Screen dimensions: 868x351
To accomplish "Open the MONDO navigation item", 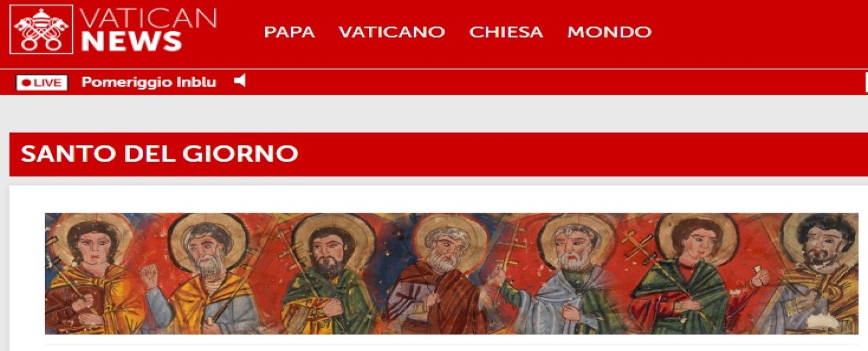I will (x=609, y=32).
